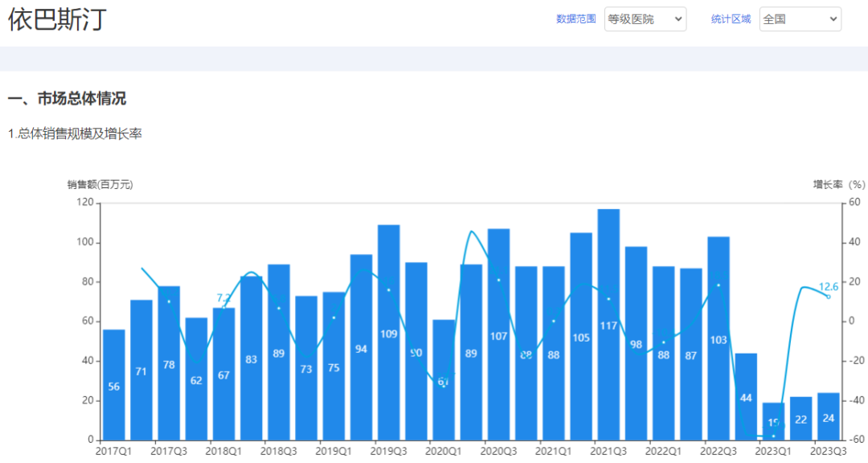Click the 数据范围 label link
Screen dimensions: 868x463
(x=576, y=19)
